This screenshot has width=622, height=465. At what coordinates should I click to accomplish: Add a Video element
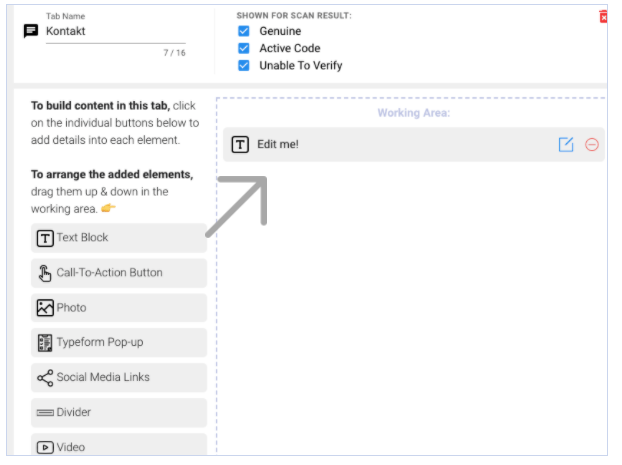point(119,444)
